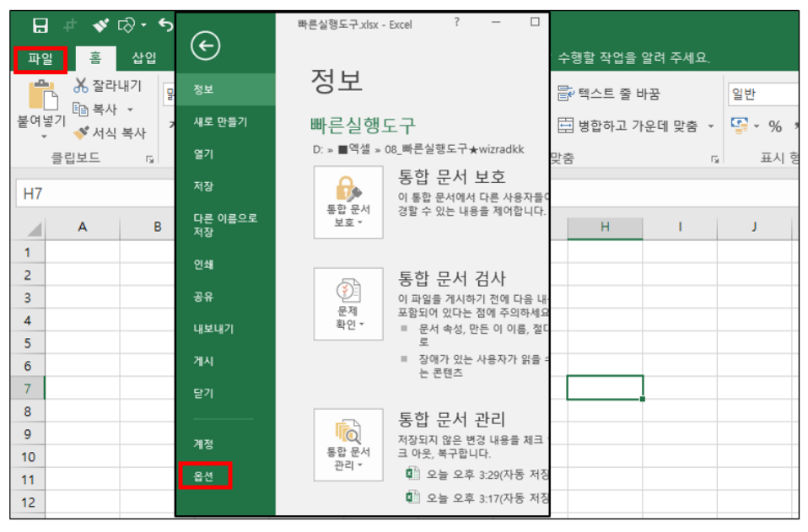Open the 복사 dropdown arrow
This screenshot has height=532, width=808.
coord(131,110)
